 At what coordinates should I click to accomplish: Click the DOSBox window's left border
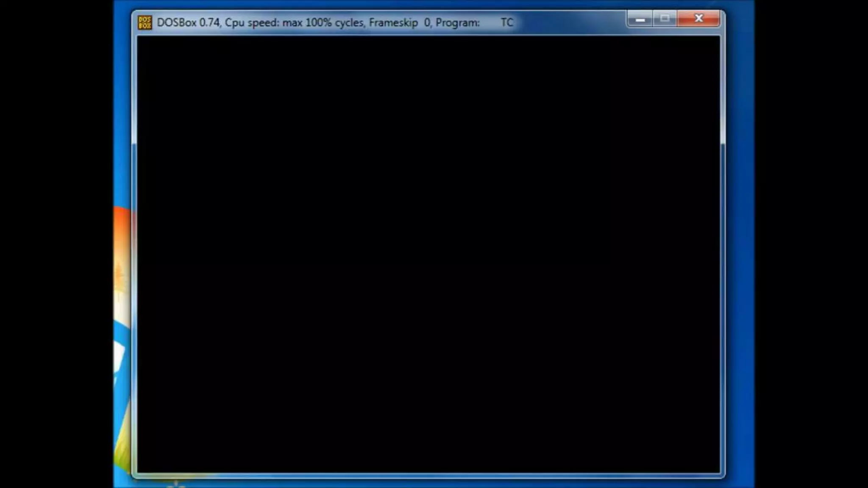(134, 254)
